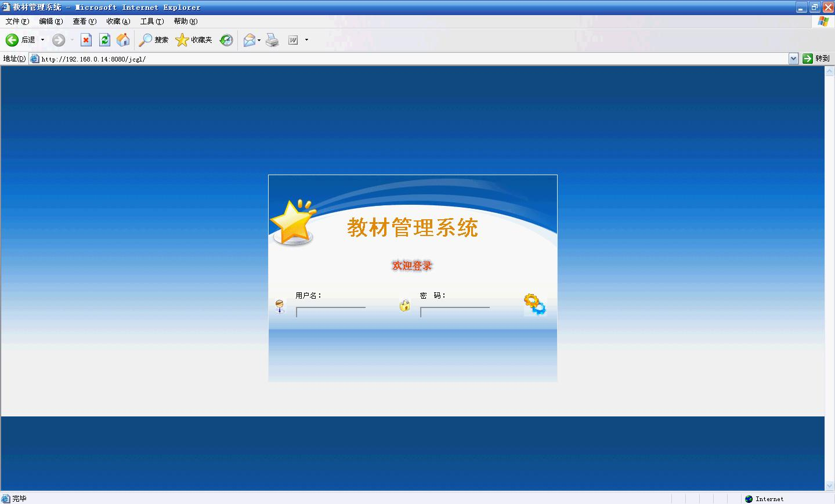Screen dimensions: 835x504
Task: Click the 转到 (Go) button
Action: point(816,59)
